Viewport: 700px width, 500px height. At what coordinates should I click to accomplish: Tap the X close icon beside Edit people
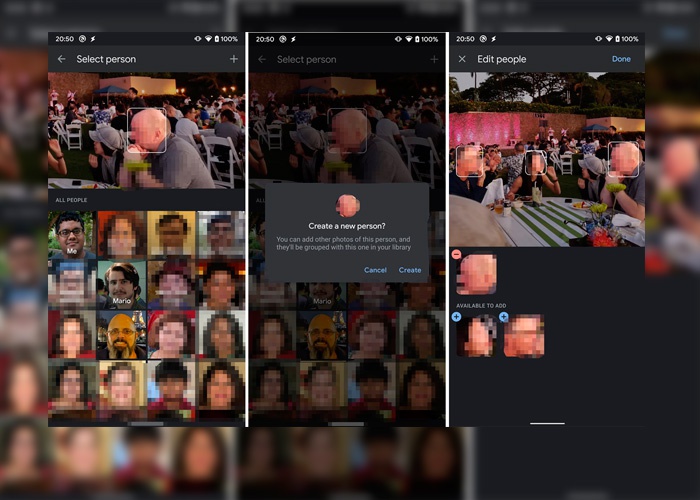tap(462, 59)
